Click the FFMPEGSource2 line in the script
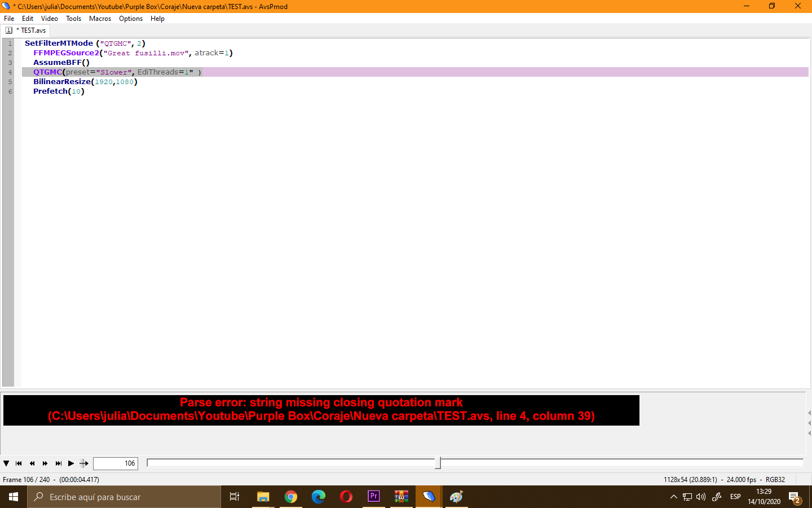 pos(133,53)
